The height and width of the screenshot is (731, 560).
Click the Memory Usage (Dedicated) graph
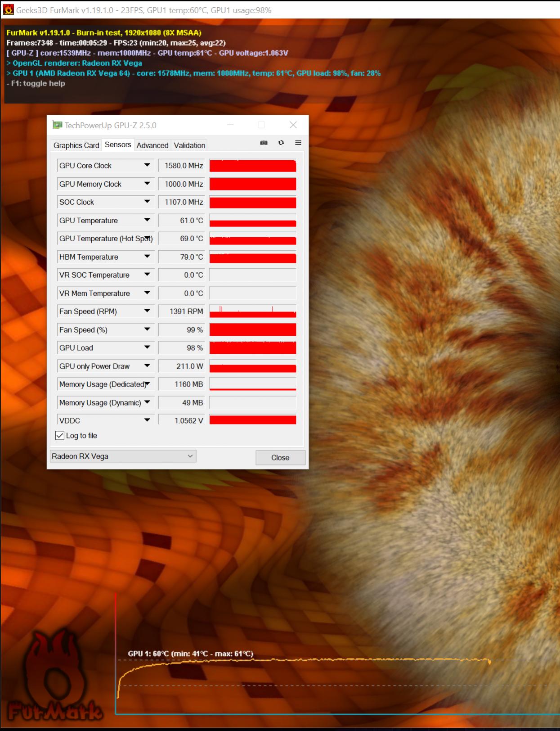pos(253,384)
